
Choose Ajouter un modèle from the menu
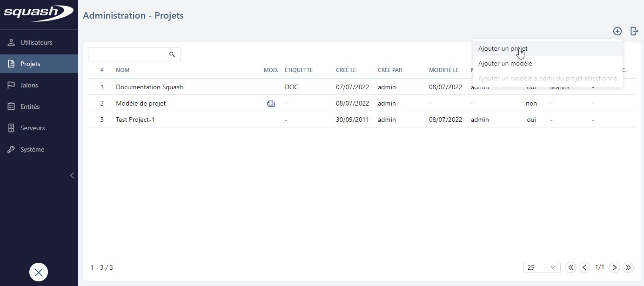click(x=505, y=63)
